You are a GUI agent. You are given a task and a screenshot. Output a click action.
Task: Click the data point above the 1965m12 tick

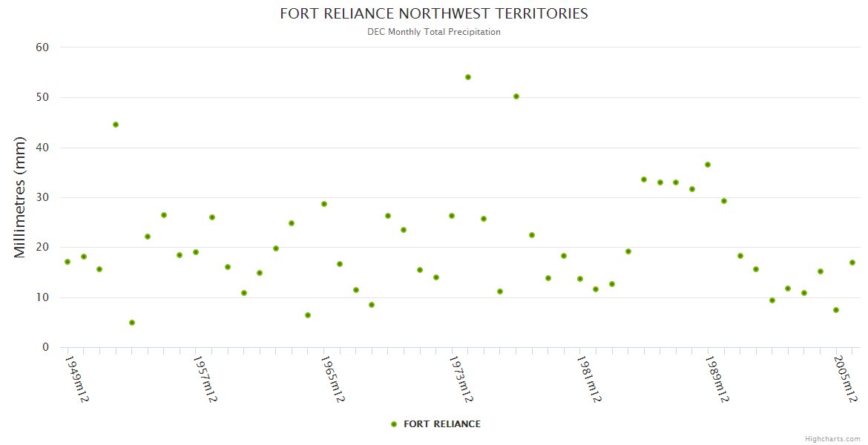point(324,204)
